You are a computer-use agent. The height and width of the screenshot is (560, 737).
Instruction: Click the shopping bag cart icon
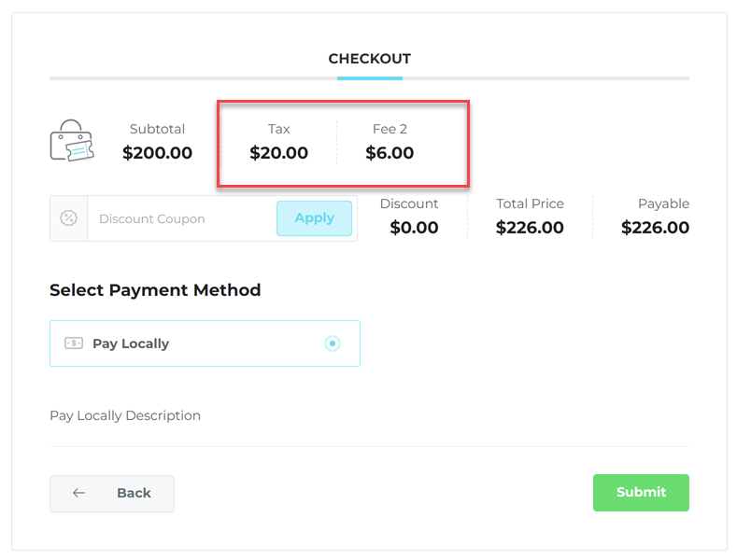72,141
